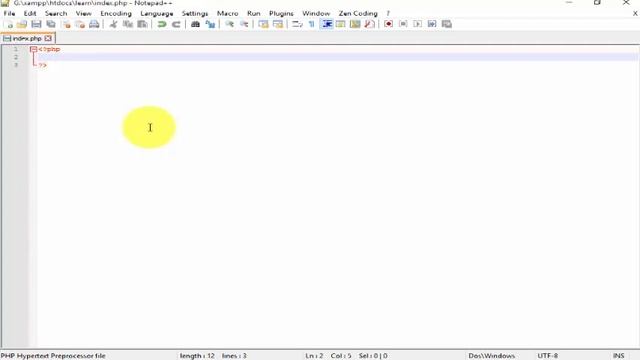Click the User Defined Language toolbar icon

tap(340, 24)
